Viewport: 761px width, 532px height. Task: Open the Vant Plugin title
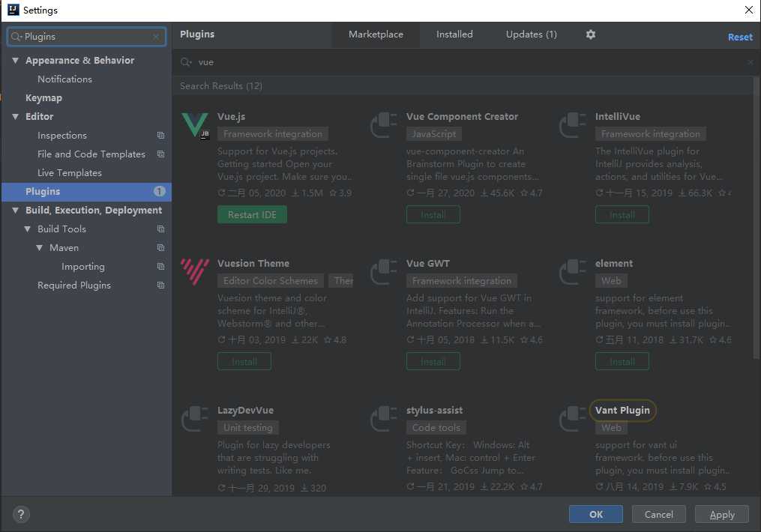coord(622,411)
